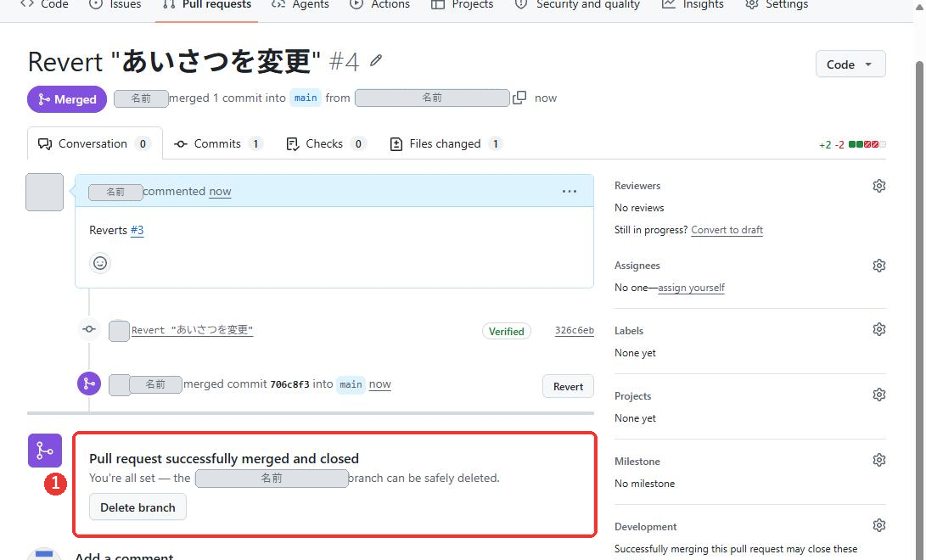Click main label in merge event
This screenshot has width=926, height=560.
pyautogui.click(x=351, y=384)
